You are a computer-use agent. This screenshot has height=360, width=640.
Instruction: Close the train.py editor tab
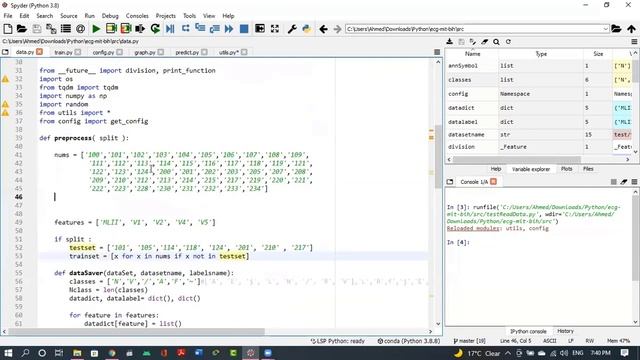click(x=78, y=52)
